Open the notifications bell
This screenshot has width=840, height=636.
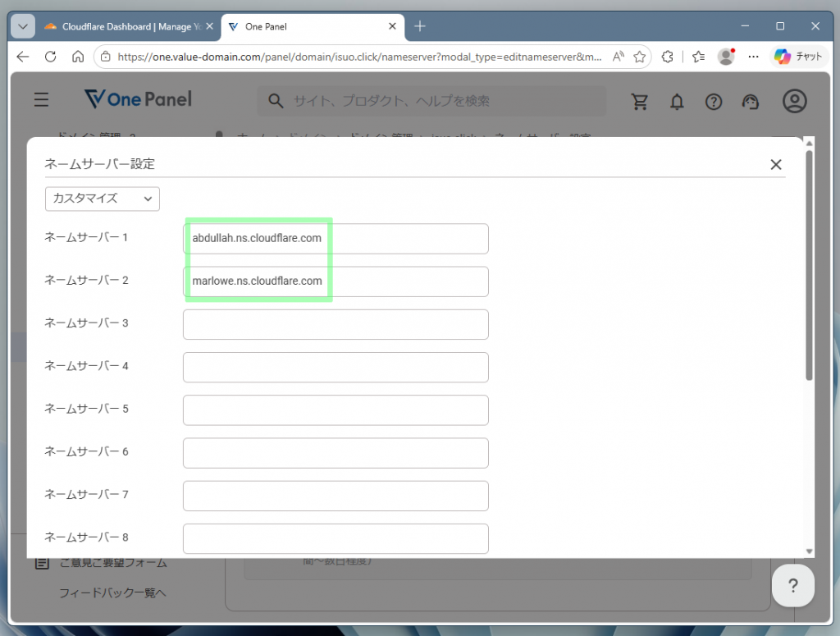[x=677, y=101]
